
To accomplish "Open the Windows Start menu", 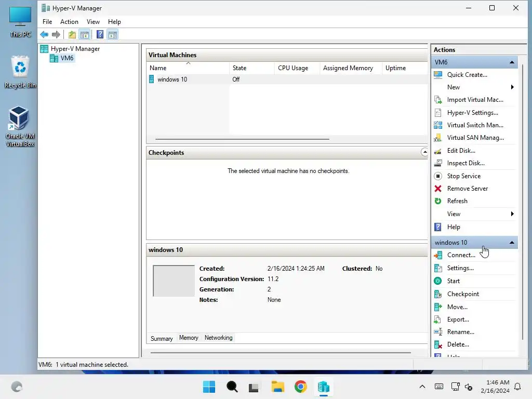I will point(209,387).
